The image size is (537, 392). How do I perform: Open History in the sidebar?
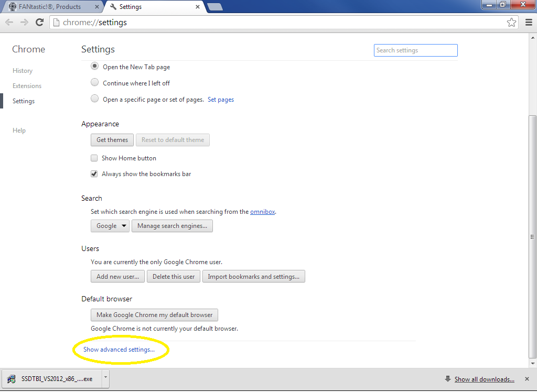point(23,71)
